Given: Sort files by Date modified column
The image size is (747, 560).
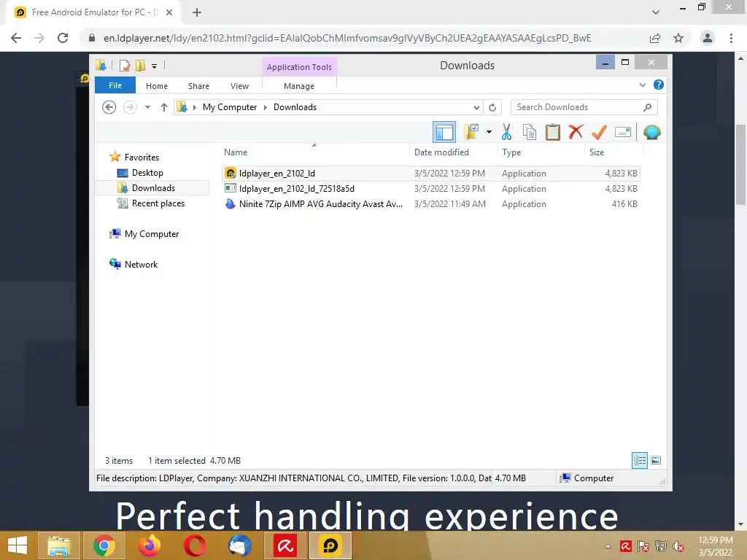Looking at the screenshot, I should [452, 152].
